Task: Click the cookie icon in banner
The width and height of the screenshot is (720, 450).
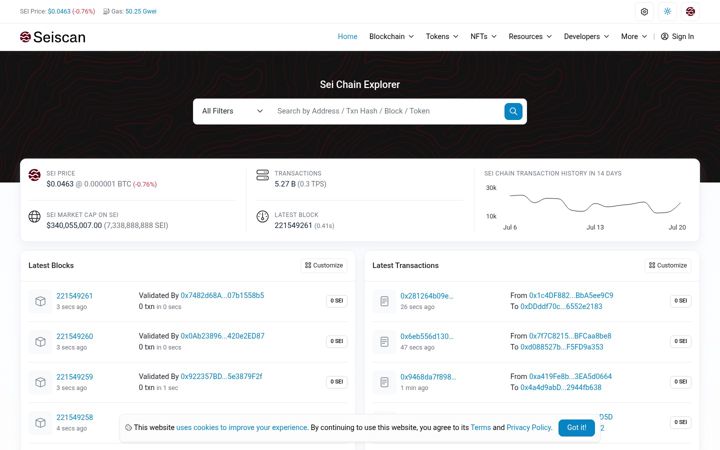Action: pos(129,428)
